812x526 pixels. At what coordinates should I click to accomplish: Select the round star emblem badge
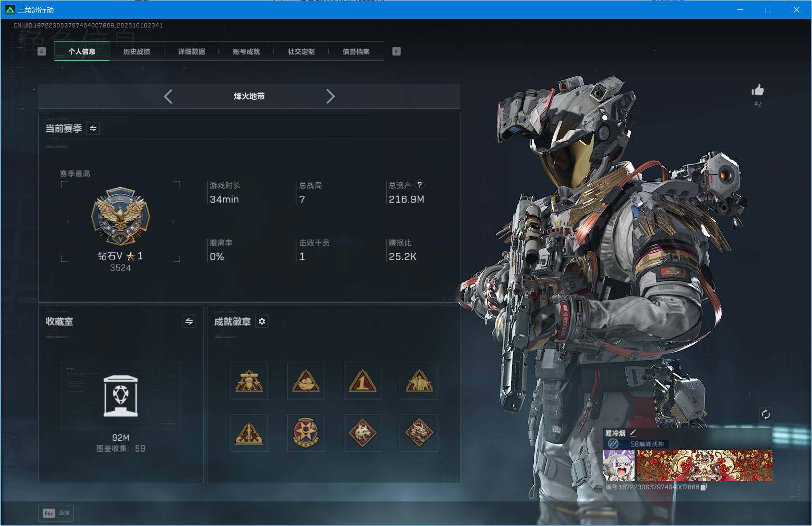coord(306,433)
